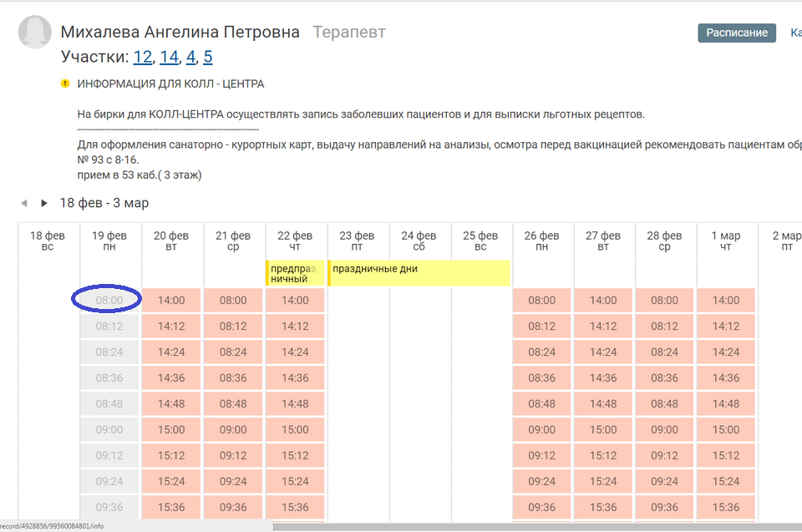Select the circled 08:00 slot on 19 фев

[109, 300]
